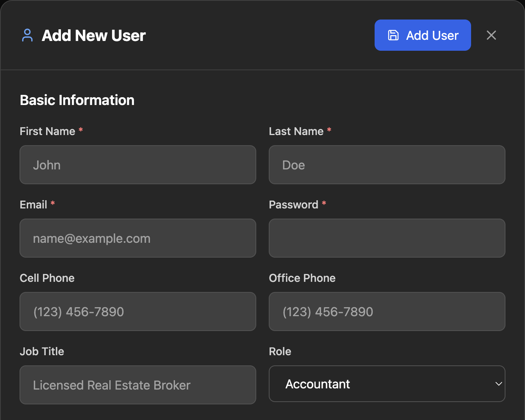Click the Job Title input field

coord(138,385)
